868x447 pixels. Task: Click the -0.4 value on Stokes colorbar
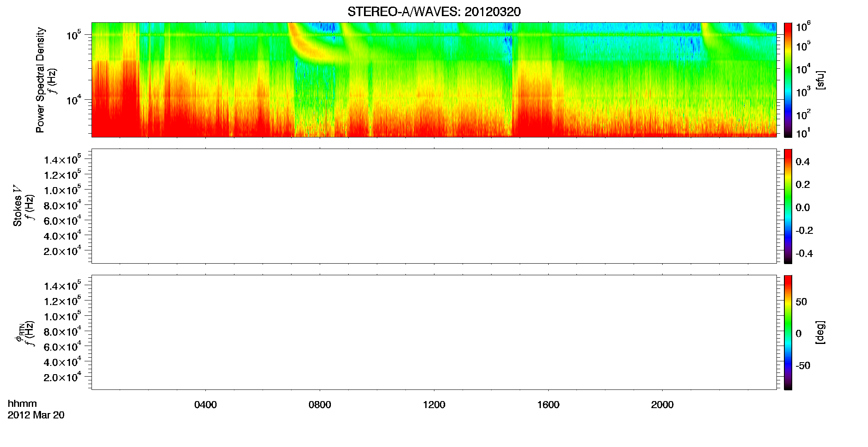804,254
